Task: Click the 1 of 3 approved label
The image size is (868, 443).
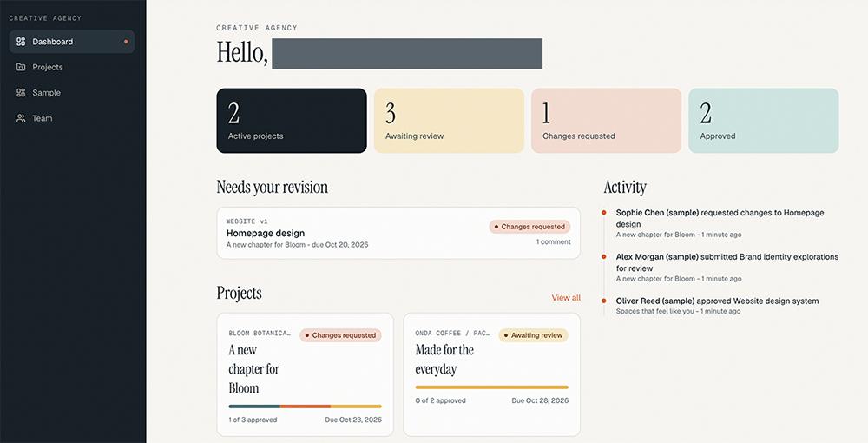Action: click(x=253, y=420)
